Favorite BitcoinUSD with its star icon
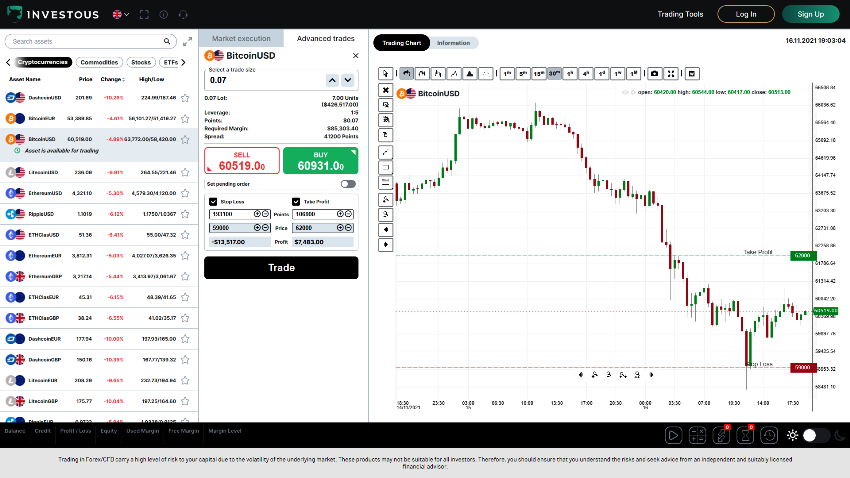 coord(185,139)
